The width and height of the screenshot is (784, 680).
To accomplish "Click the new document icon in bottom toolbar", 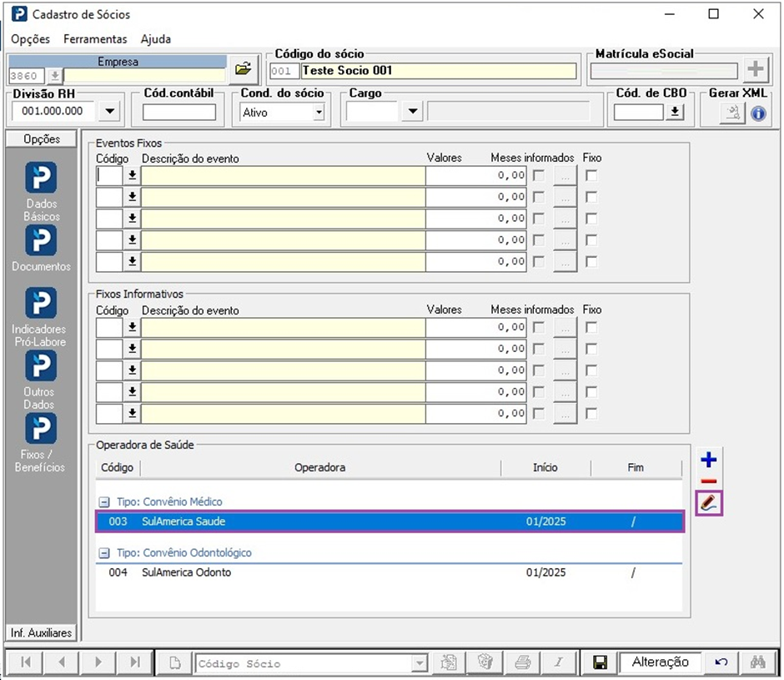I will (175, 663).
